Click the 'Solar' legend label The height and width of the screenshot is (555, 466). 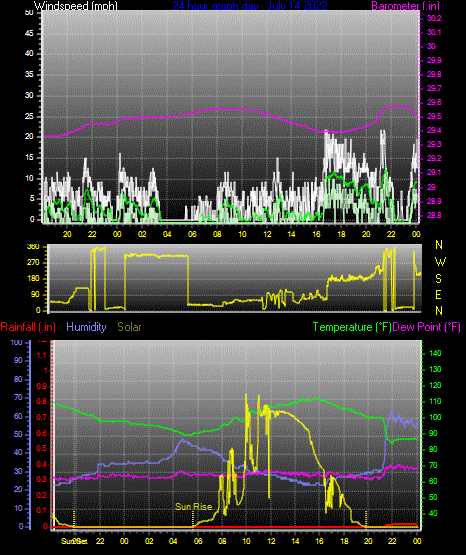click(x=129, y=327)
